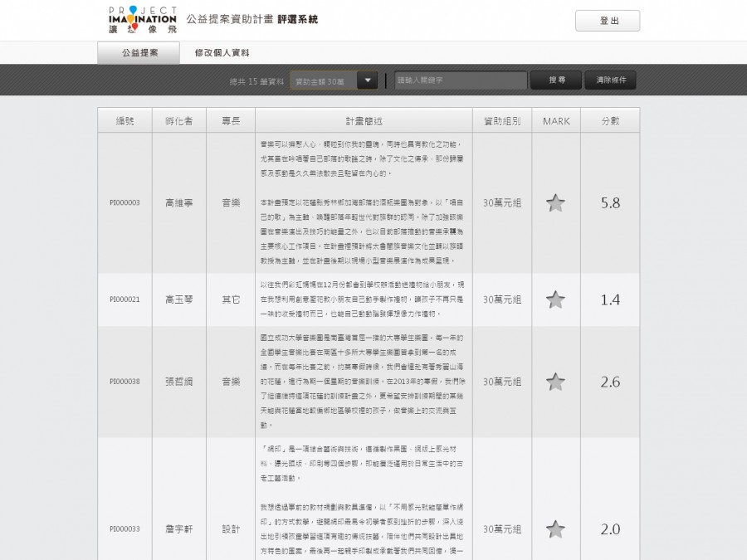747x560 pixels.
Task: Click the Project Imagination logo
Action: coord(140,18)
